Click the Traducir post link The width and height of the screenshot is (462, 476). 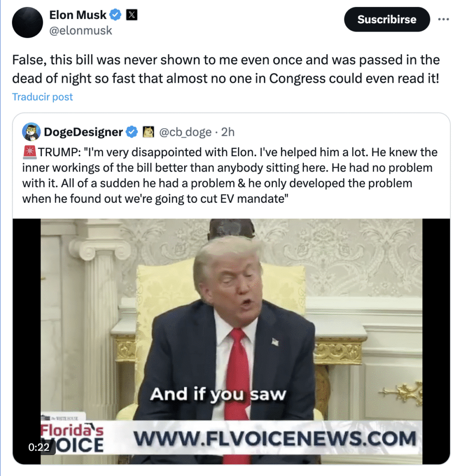42,97
